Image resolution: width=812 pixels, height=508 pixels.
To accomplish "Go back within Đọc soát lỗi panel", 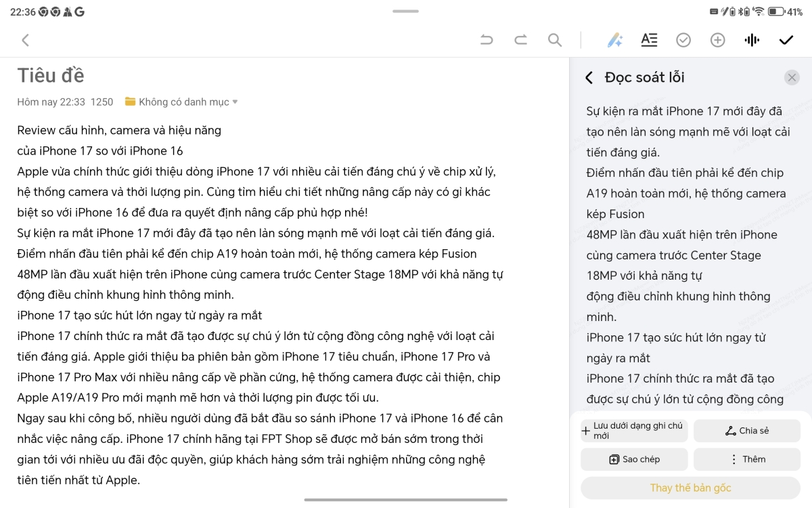I will point(588,77).
